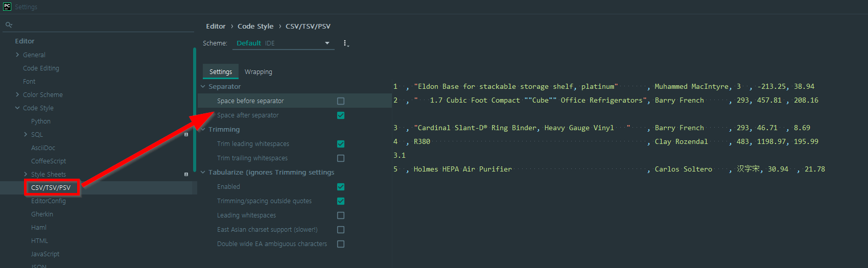
Task: Collapse the Code Style tree node
Action: point(17,108)
